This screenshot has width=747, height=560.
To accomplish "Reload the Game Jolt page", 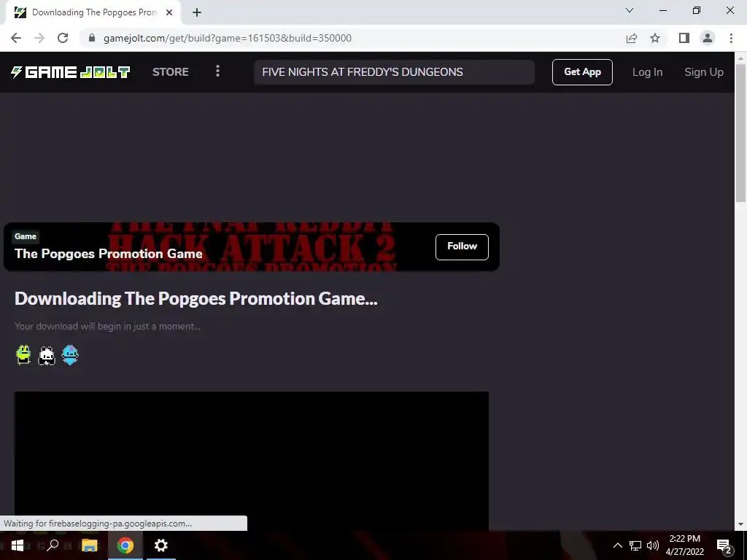I will click(x=63, y=38).
